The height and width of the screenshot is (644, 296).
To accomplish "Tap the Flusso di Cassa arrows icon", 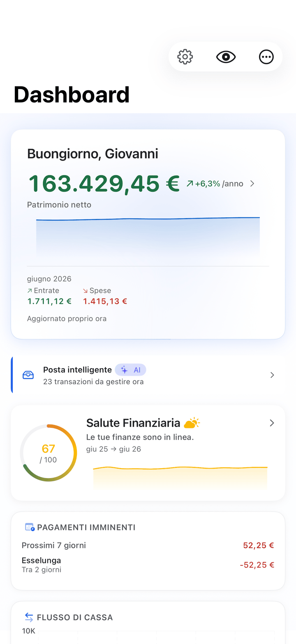I will (29, 617).
